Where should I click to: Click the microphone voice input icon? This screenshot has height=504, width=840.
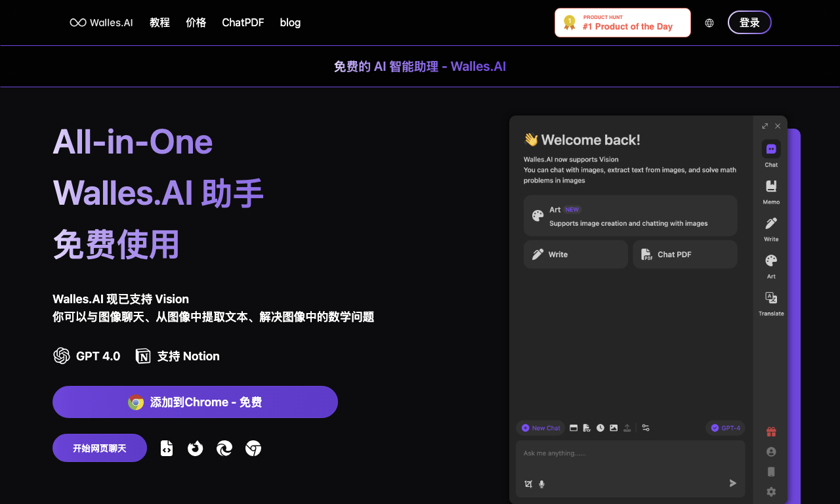click(x=541, y=484)
